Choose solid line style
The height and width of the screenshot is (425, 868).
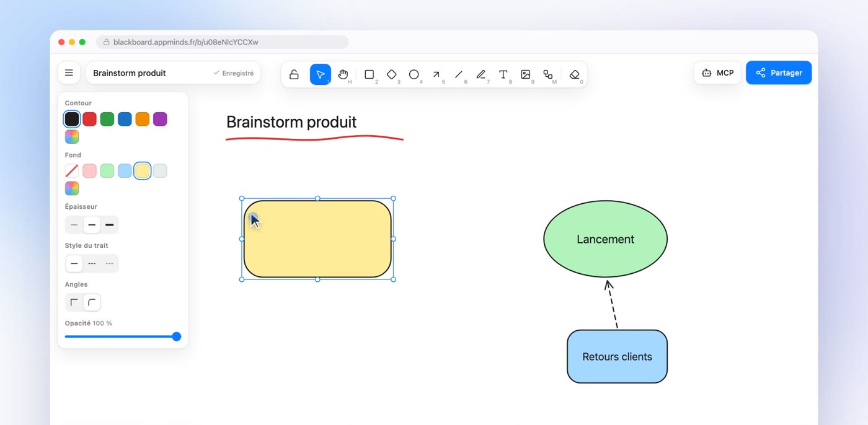point(74,264)
